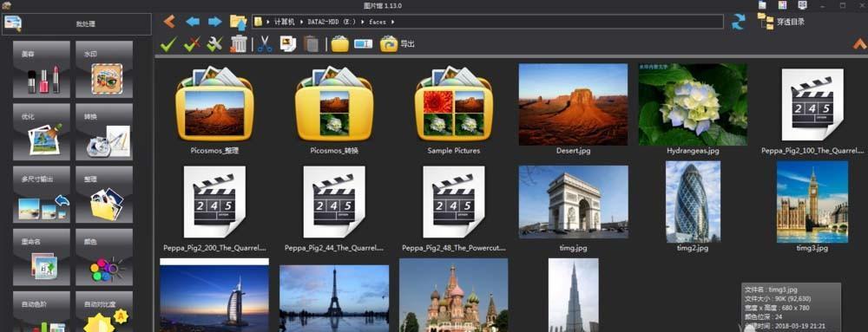Click the 导出 export button
Viewport: 868px width, 332px height.
pyautogui.click(x=398, y=43)
